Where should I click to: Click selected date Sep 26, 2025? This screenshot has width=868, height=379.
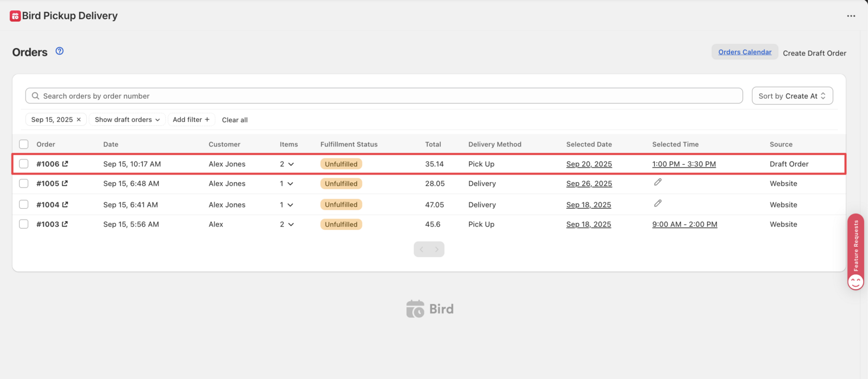coord(589,183)
